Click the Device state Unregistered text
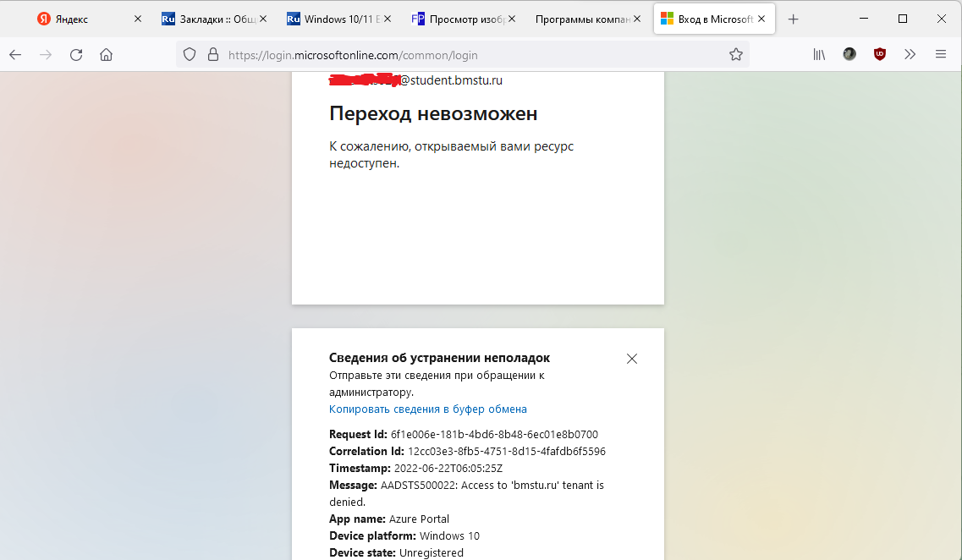962x560 pixels. tap(396, 553)
